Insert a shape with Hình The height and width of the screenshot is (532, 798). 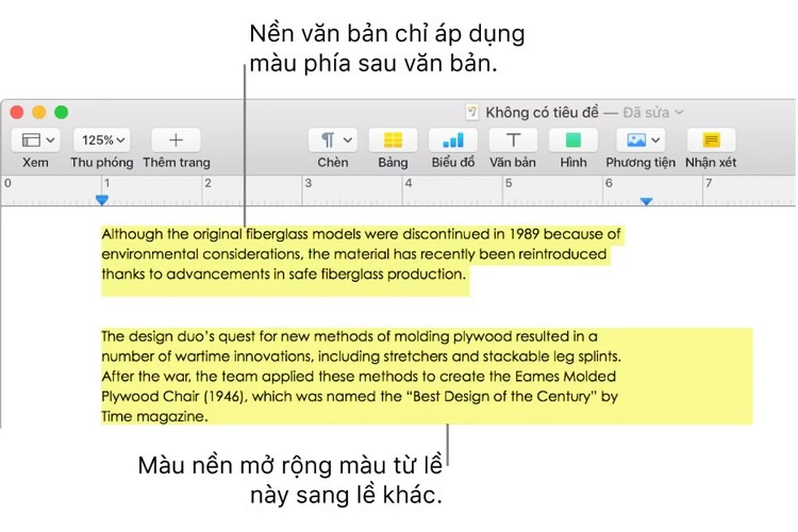[573, 140]
